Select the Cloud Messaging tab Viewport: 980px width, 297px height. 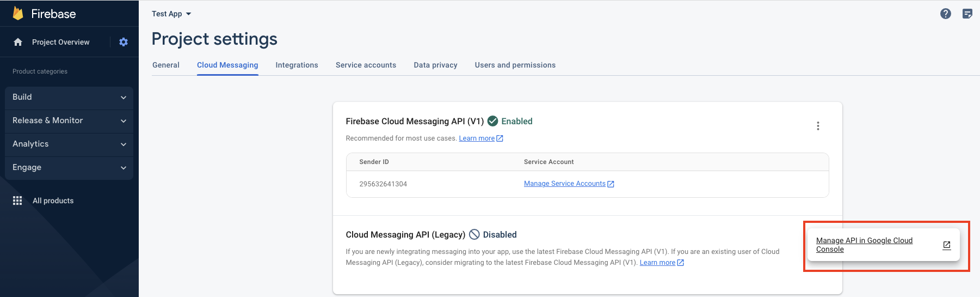pyautogui.click(x=227, y=65)
